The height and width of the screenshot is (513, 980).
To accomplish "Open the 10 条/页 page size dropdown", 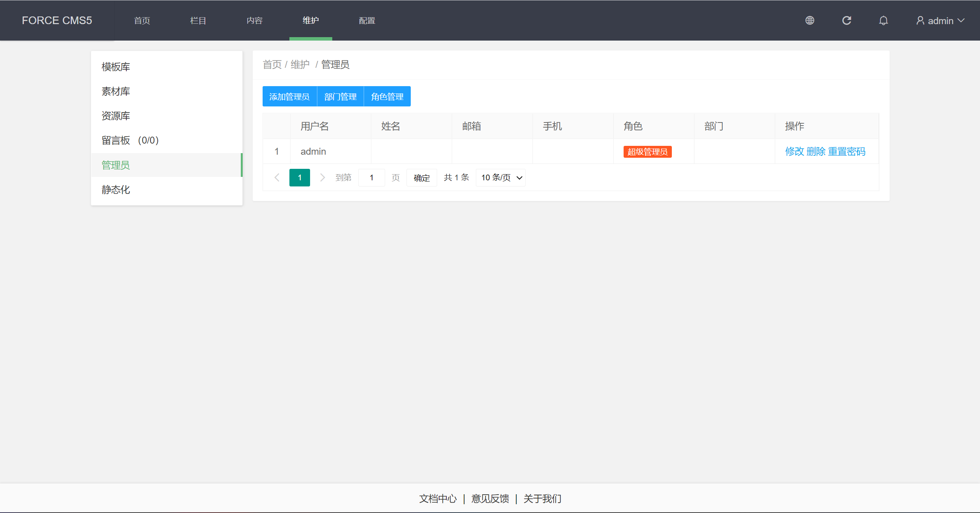I will pyautogui.click(x=500, y=178).
